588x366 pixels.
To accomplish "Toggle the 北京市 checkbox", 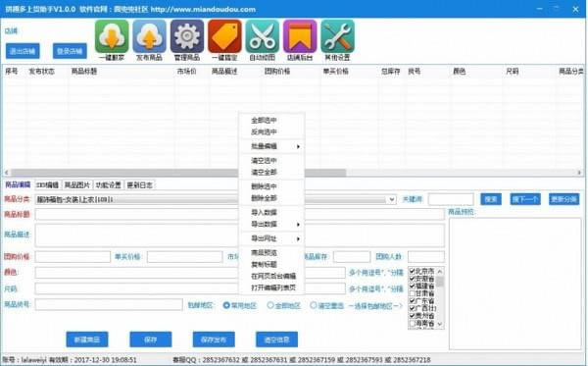I will [x=413, y=271].
